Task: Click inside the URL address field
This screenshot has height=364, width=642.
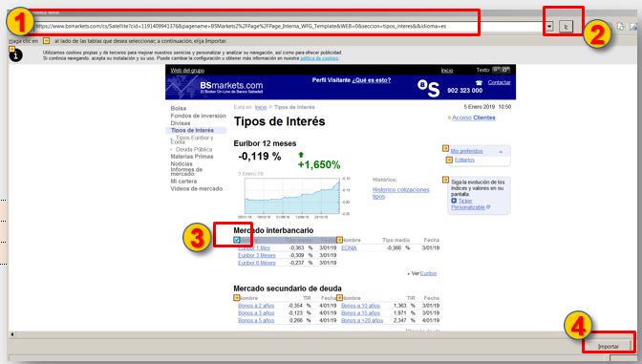Action: (287, 27)
